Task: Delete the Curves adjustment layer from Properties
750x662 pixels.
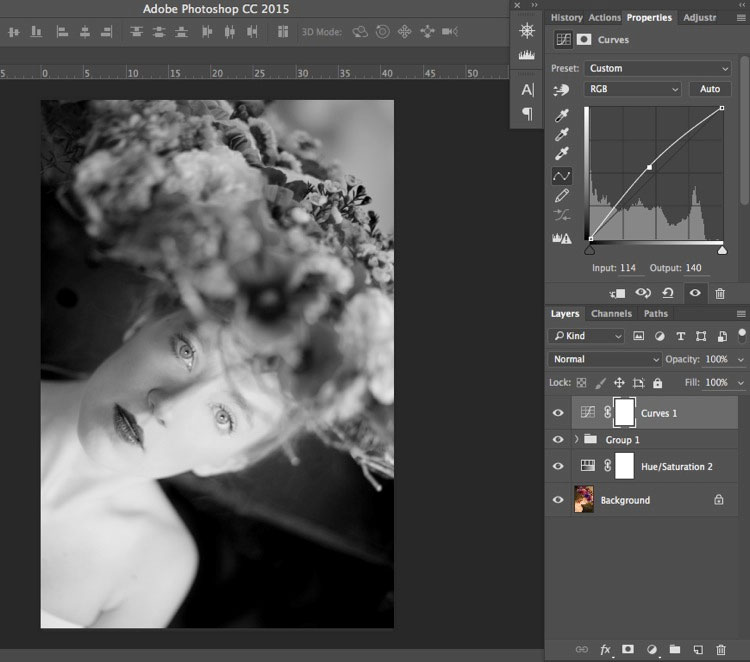Action: 720,293
